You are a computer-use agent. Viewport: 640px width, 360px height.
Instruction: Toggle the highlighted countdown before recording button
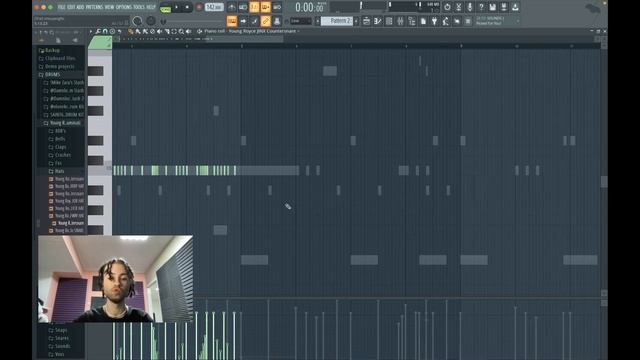coord(254,7)
